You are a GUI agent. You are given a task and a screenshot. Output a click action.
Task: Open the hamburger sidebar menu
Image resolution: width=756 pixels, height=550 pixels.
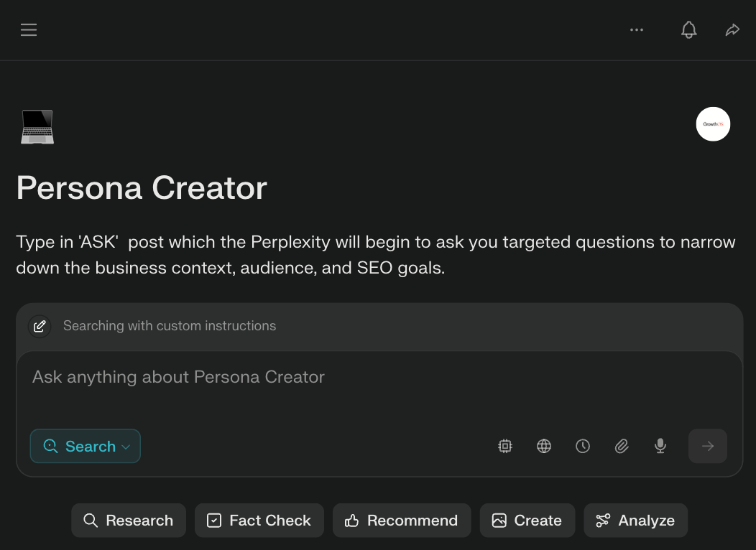click(x=29, y=30)
